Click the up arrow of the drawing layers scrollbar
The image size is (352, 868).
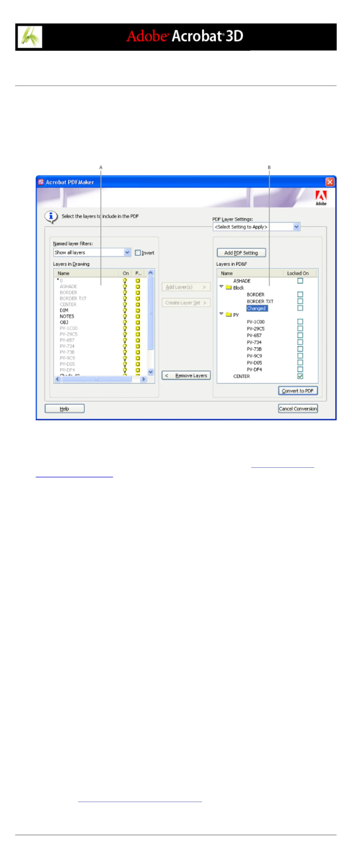pyautogui.click(x=151, y=273)
